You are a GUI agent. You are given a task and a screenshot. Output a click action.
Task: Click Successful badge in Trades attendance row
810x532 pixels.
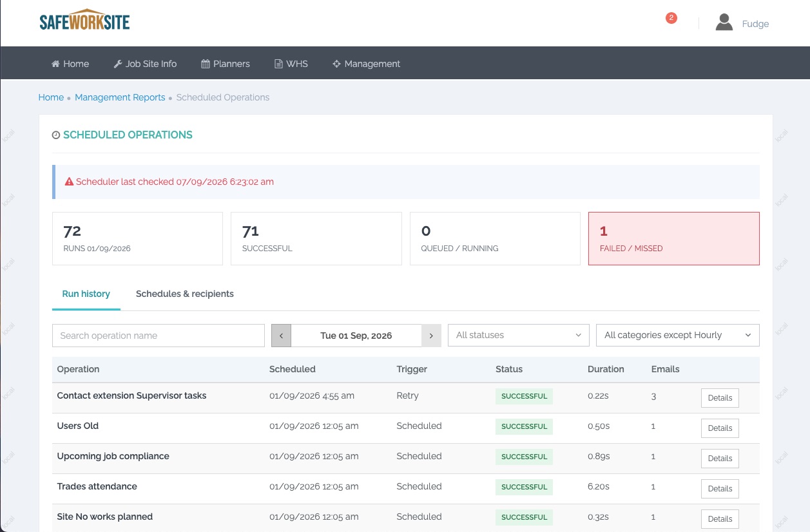pyautogui.click(x=524, y=487)
